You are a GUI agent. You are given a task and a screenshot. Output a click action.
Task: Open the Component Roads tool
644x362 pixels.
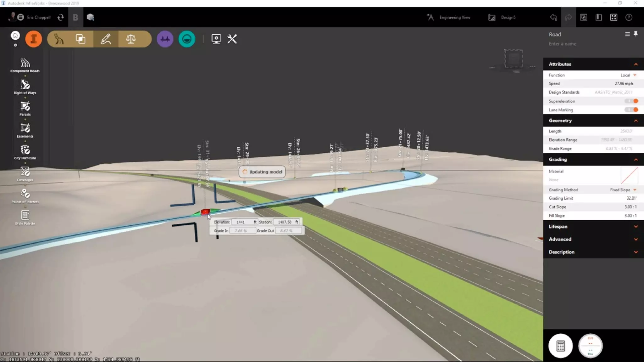[x=25, y=65]
